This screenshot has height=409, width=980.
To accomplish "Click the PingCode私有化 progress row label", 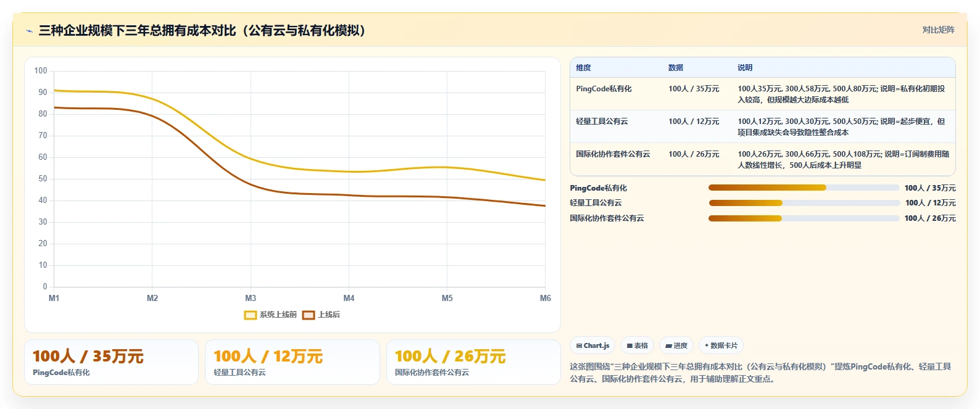I will [598, 188].
